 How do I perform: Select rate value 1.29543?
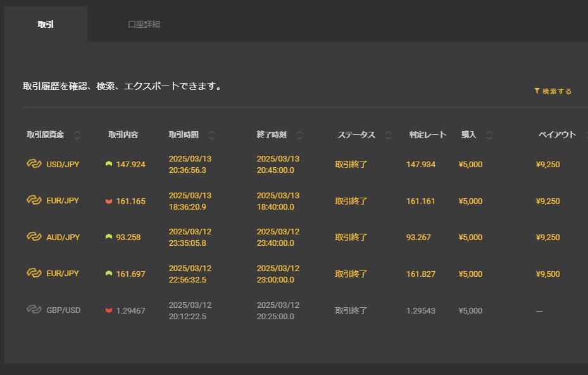[x=421, y=311]
